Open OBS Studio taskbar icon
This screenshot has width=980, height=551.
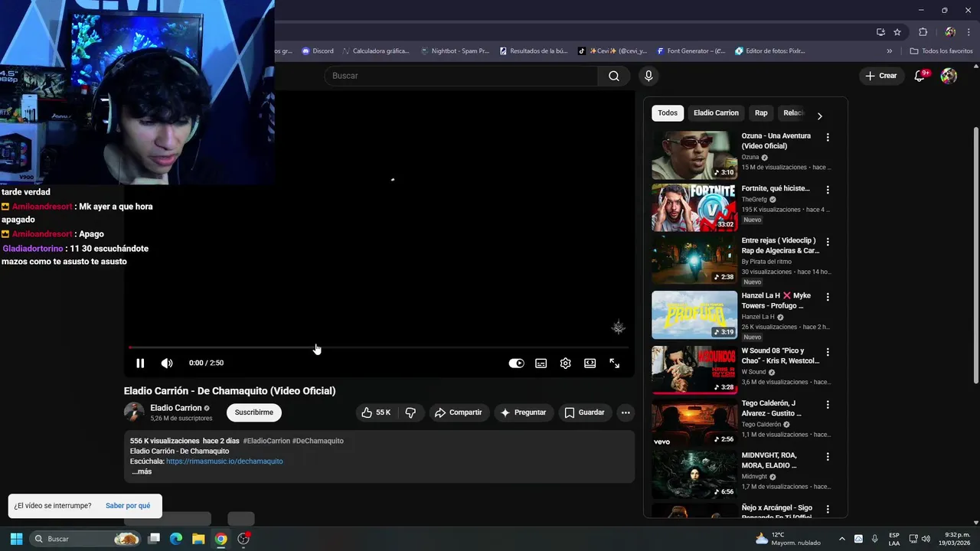point(243,539)
